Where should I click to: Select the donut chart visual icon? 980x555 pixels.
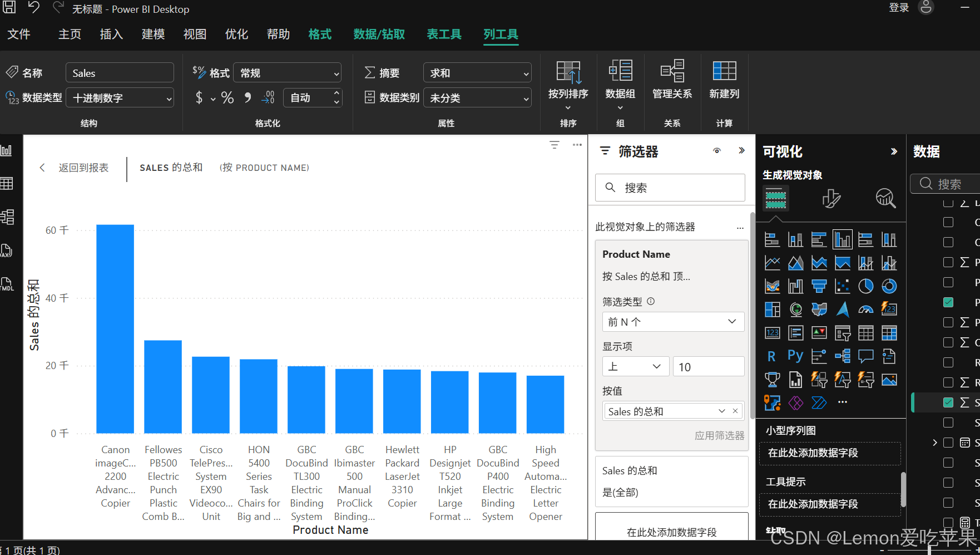[x=889, y=286]
